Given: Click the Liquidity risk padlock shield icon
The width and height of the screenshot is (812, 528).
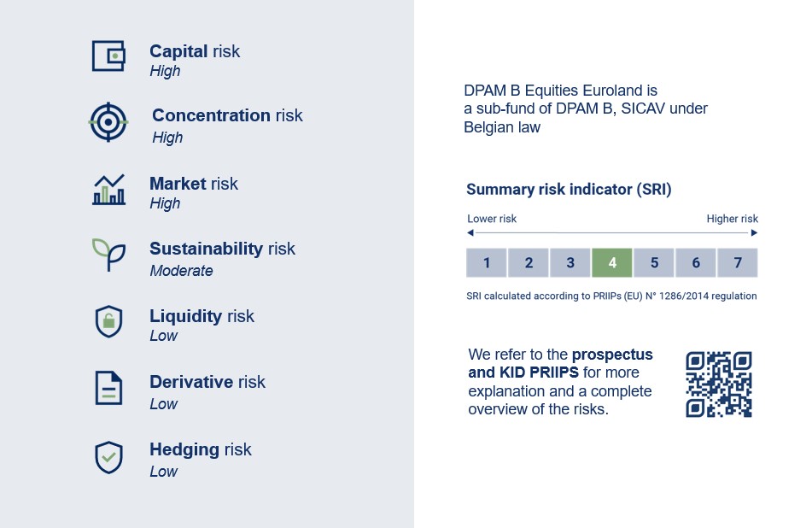Looking at the screenshot, I should pos(108,321).
